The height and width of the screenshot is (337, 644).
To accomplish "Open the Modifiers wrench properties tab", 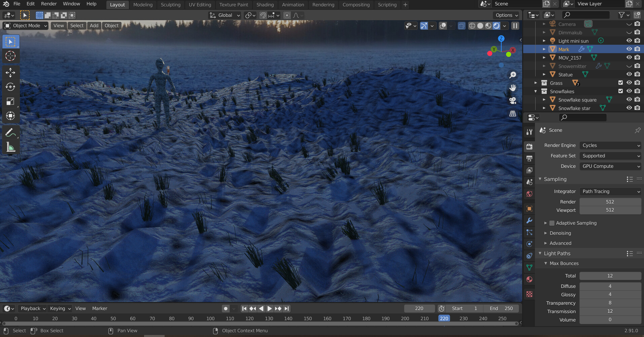I will [x=530, y=220].
